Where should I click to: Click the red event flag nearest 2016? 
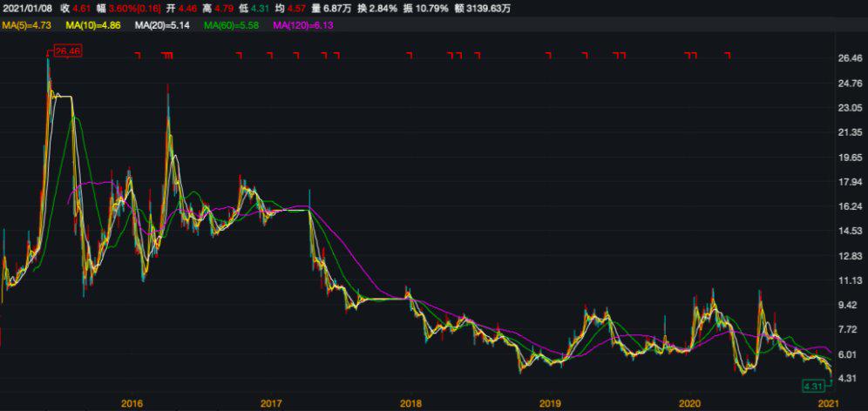pyautogui.click(x=137, y=56)
